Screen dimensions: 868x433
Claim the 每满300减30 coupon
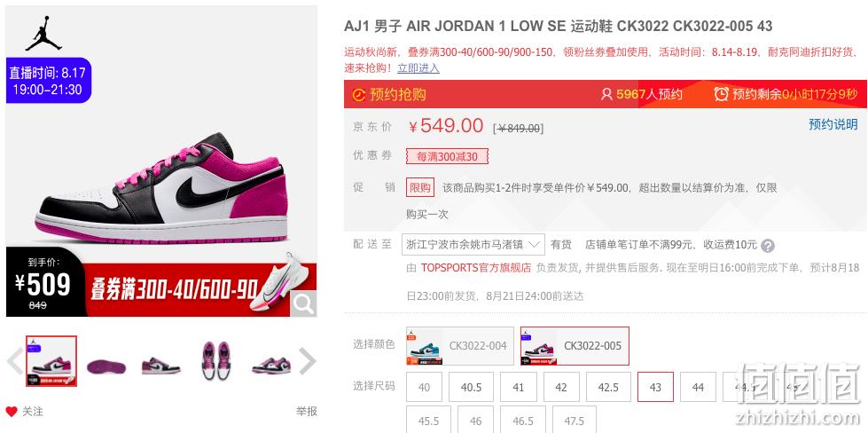(447, 157)
